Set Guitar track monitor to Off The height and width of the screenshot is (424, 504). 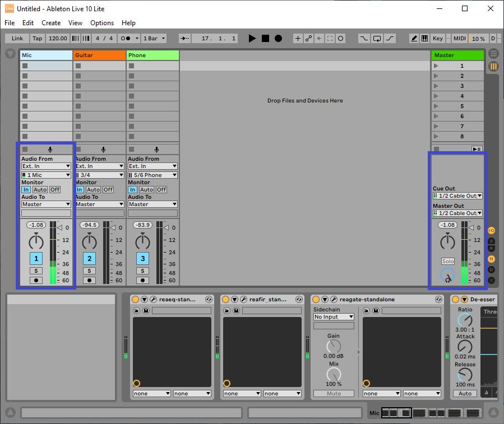pyautogui.click(x=108, y=190)
